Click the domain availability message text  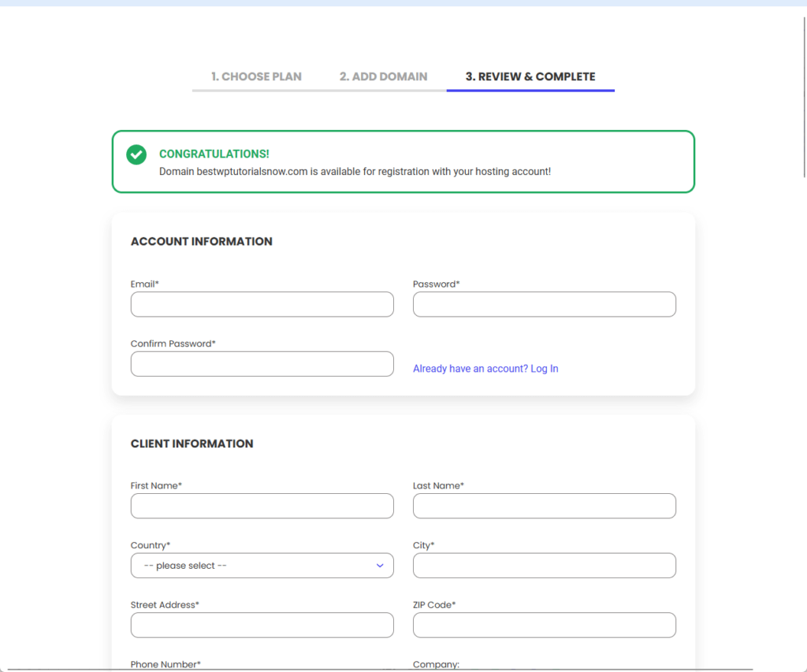point(355,171)
